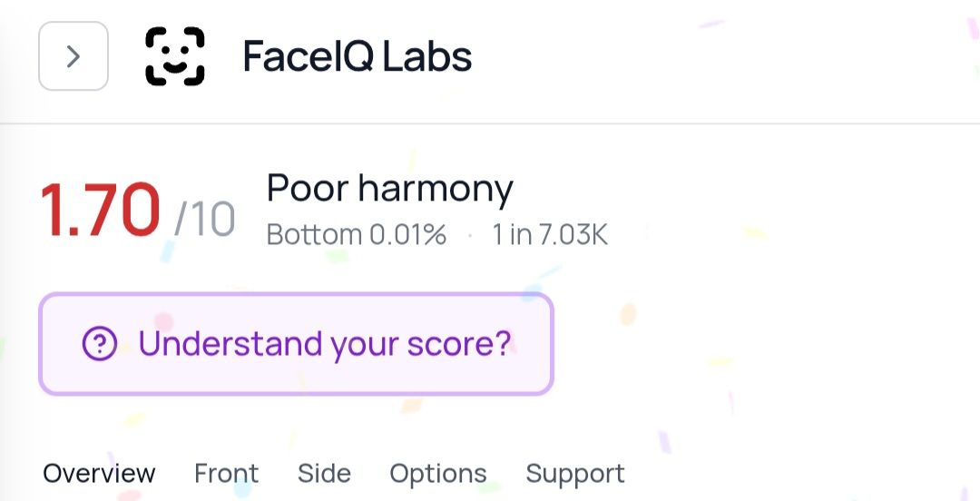Click the red 1.70 score value
This screenshot has width=980, height=501.
101,211
